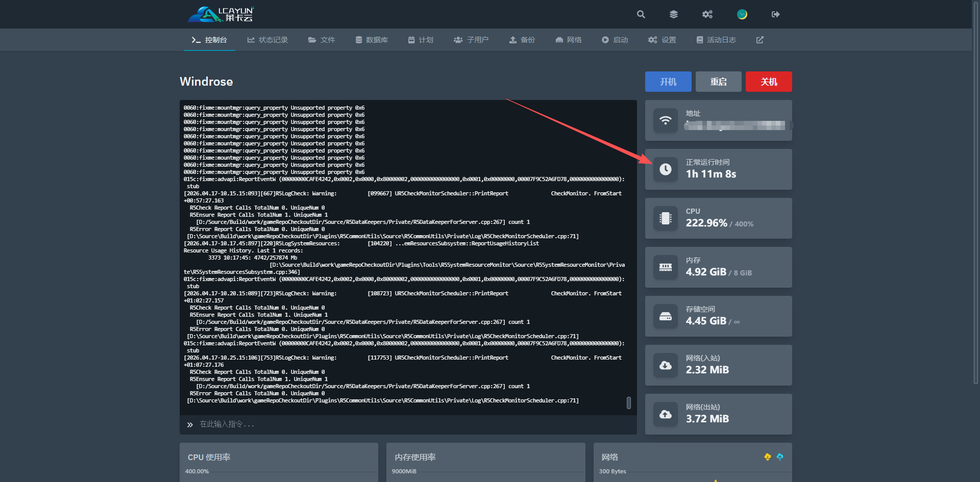Click the blurred server address field
980x482 pixels.
[735, 125]
